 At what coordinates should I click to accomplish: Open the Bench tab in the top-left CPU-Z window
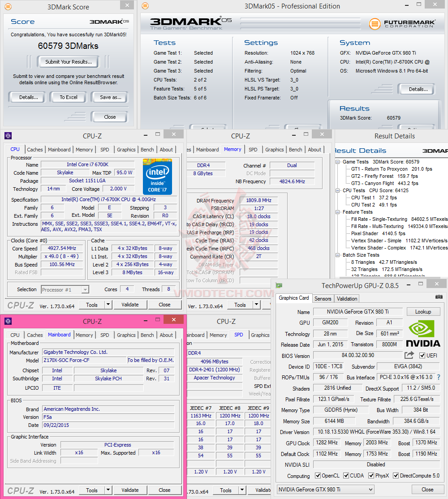click(147, 150)
